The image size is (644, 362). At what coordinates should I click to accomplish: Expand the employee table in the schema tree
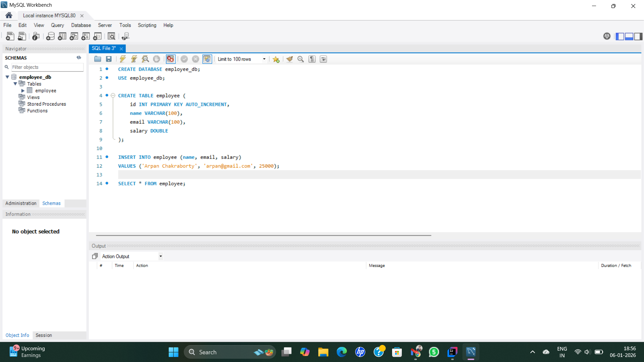(x=23, y=90)
